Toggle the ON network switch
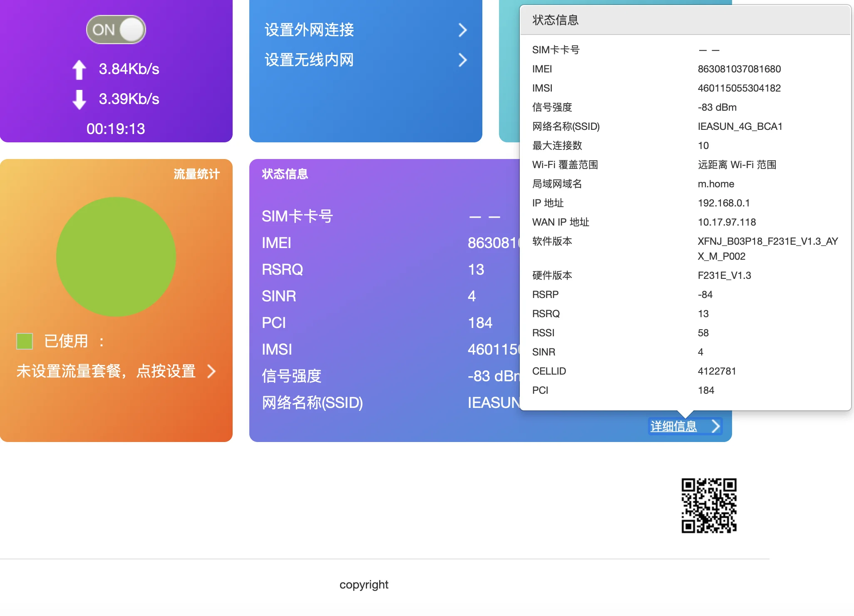This screenshot has height=616, width=854. (x=116, y=30)
